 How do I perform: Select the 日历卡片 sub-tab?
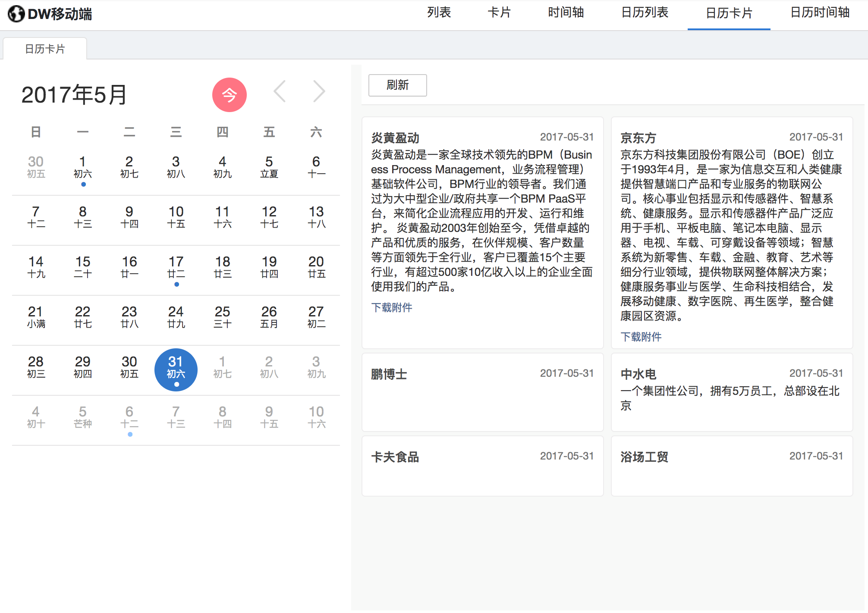pos(45,49)
